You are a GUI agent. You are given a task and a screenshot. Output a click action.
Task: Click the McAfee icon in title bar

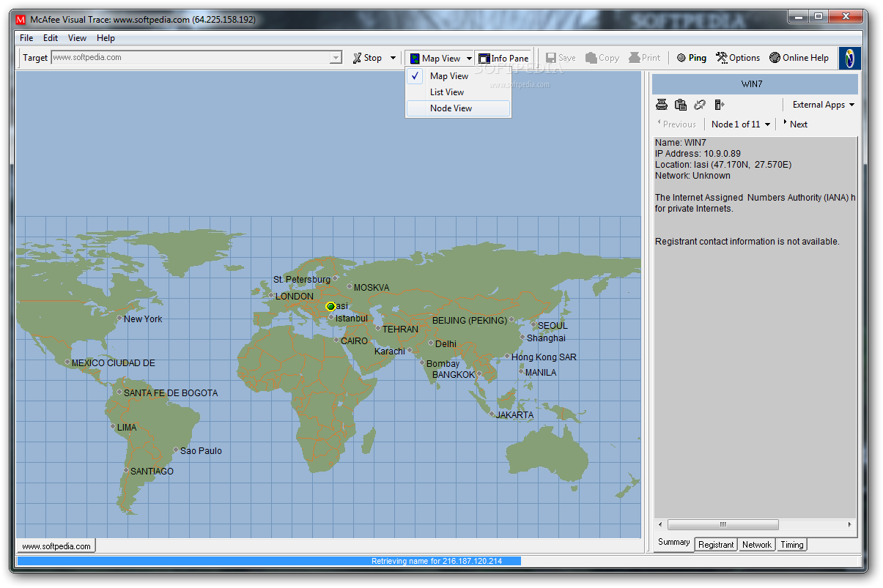pyautogui.click(x=21, y=19)
